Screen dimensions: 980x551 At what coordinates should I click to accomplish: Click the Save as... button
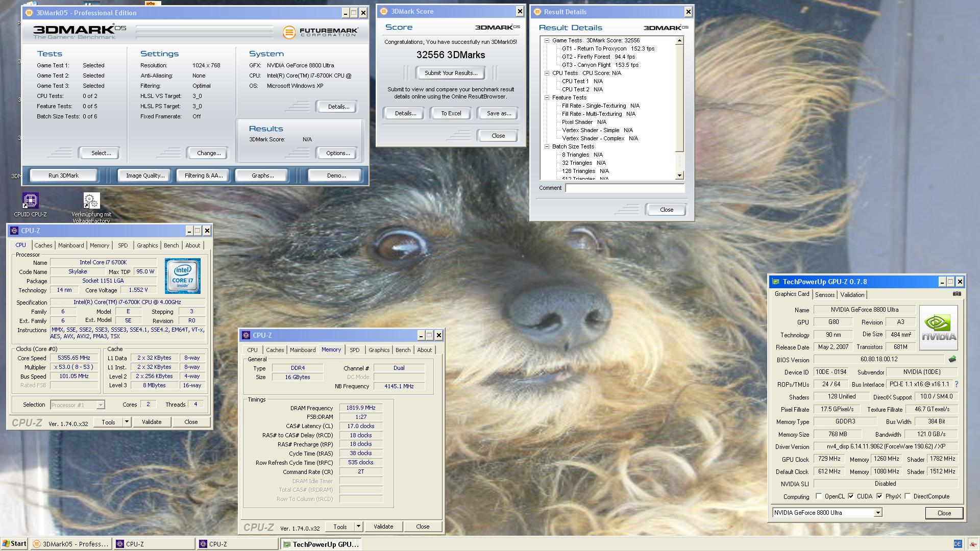point(499,113)
